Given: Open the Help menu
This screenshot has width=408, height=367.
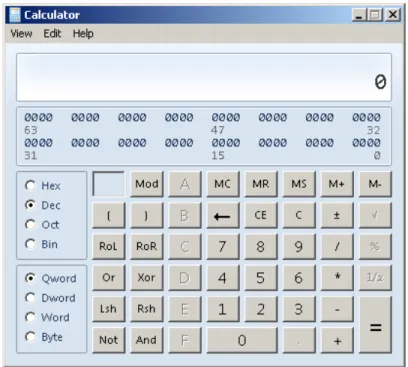Looking at the screenshot, I should click(x=83, y=34).
